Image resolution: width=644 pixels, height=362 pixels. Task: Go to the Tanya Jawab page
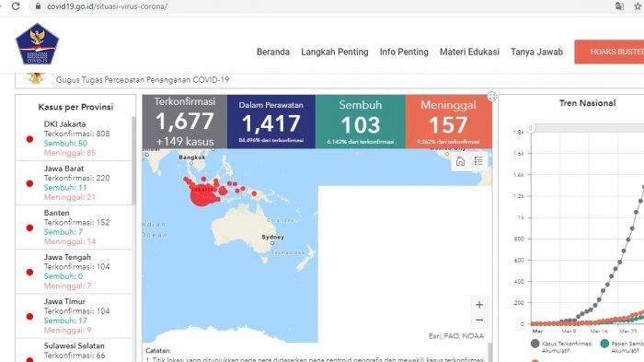click(x=536, y=52)
